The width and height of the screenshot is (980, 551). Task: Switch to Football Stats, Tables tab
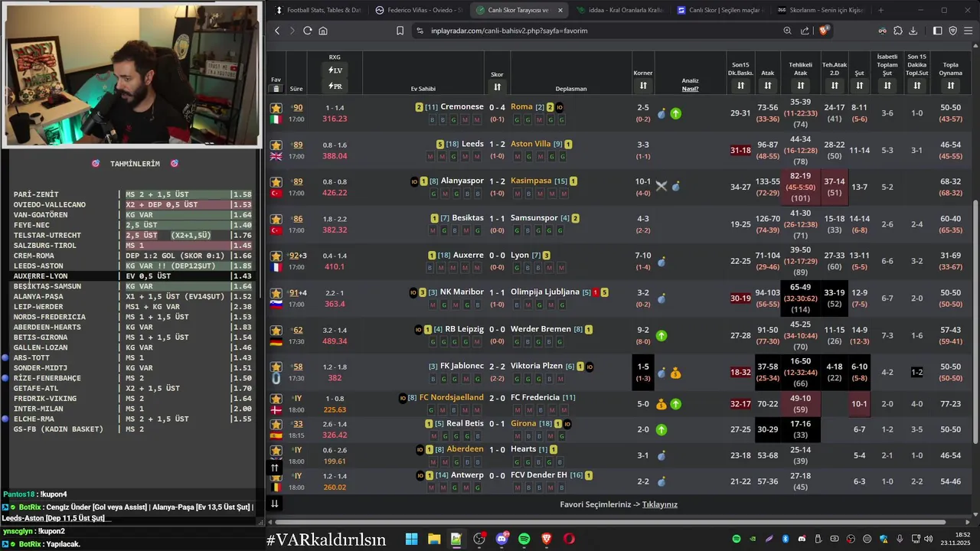click(318, 10)
